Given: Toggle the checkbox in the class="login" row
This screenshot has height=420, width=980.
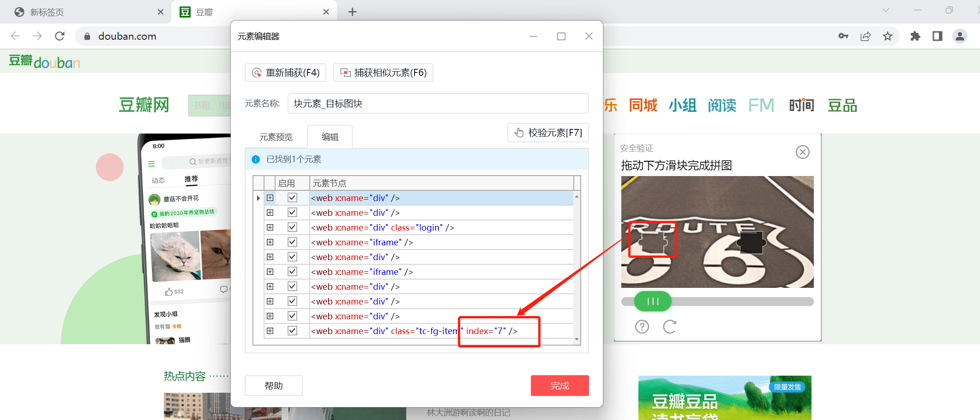Looking at the screenshot, I should (292, 227).
